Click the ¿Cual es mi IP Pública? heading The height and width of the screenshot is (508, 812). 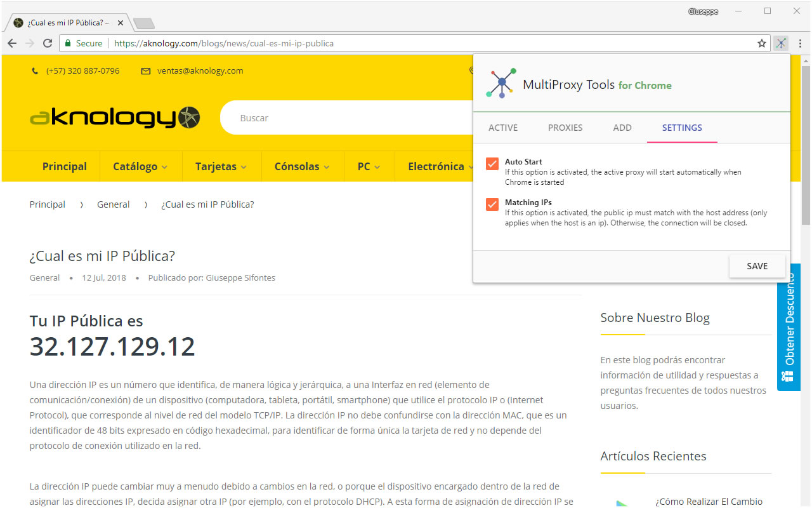(x=102, y=256)
